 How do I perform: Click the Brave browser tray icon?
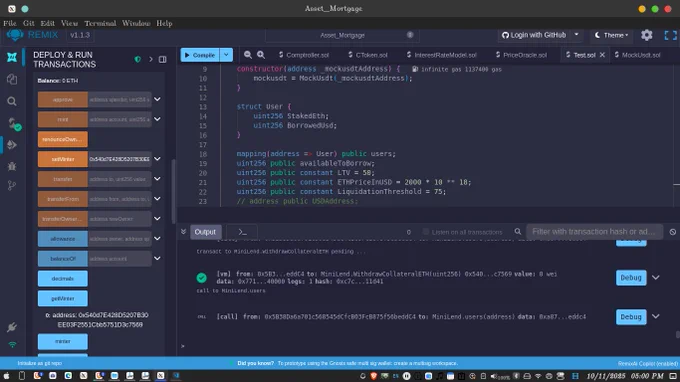click(373, 376)
